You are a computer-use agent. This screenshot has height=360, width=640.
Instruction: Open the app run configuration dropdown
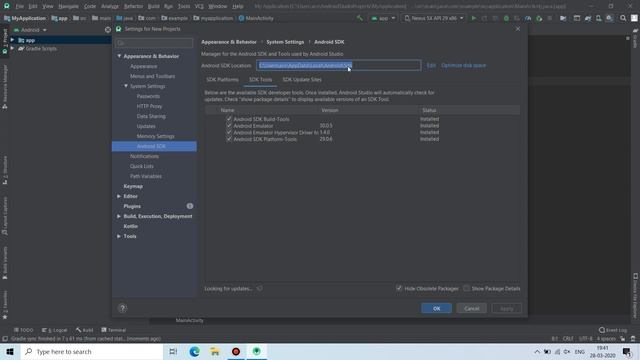tap(383, 18)
